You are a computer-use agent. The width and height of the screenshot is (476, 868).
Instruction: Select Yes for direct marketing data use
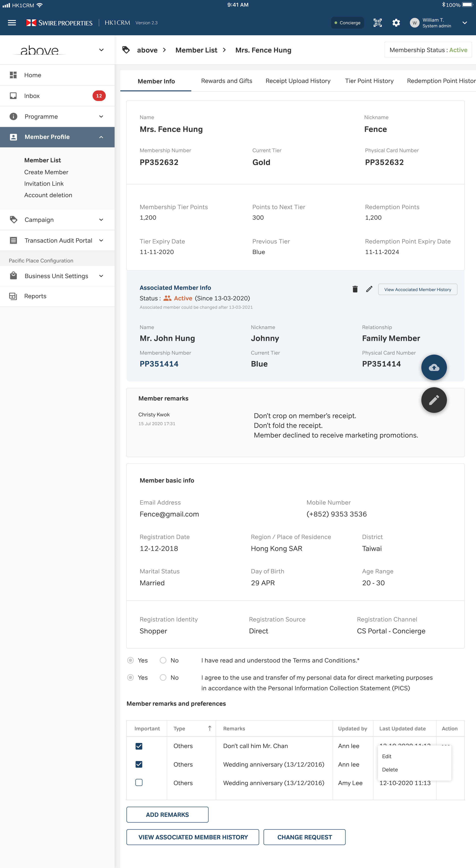coord(130,677)
